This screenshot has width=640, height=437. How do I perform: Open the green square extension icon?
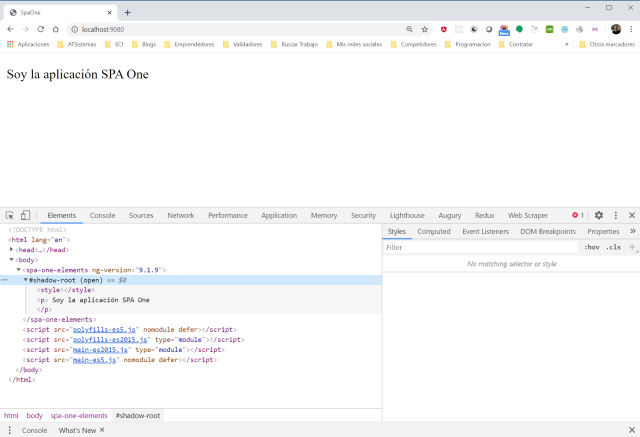click(549, 29)
